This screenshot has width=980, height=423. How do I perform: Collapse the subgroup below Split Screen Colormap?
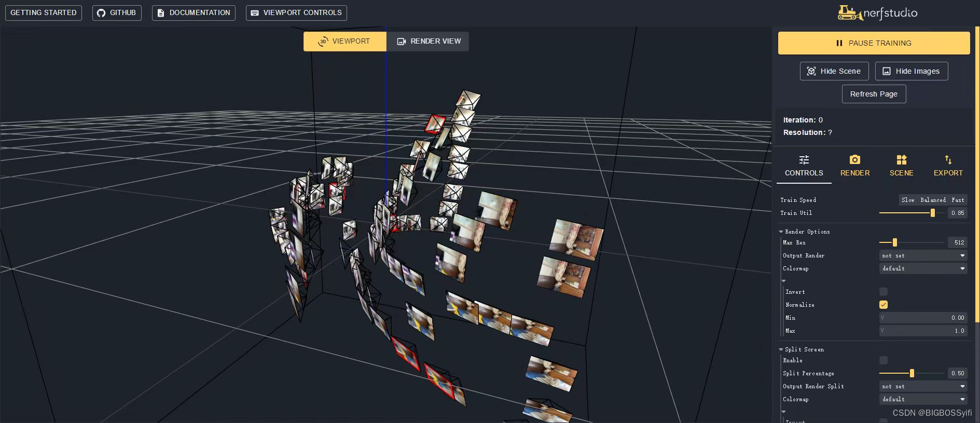[x=784, y=412]
